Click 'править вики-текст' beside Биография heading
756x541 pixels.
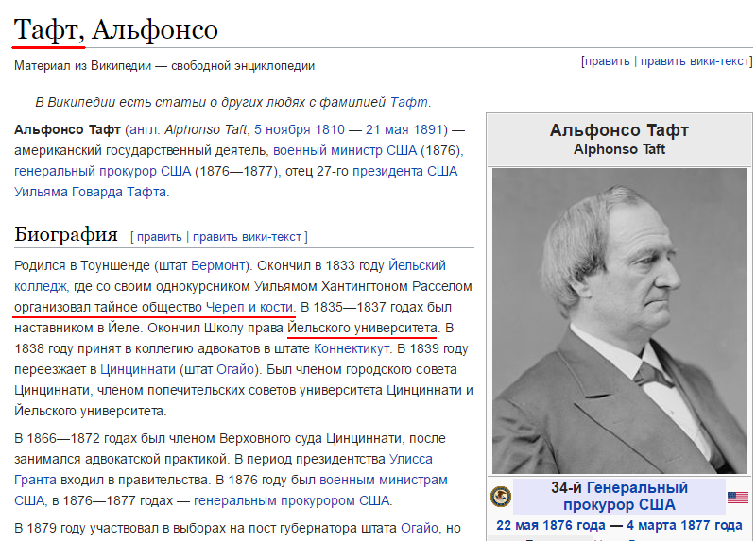pyautogui.click(x=247, y=237)
